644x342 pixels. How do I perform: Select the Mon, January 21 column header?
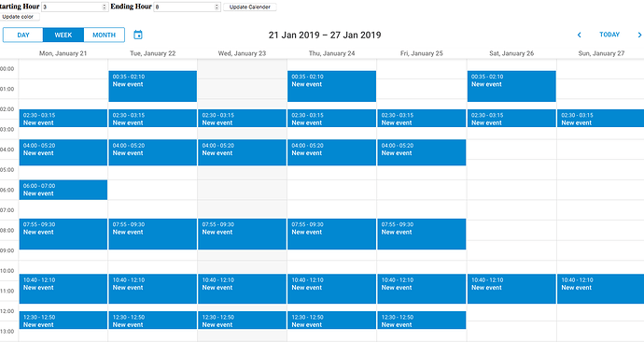click(x=63, y=53)
